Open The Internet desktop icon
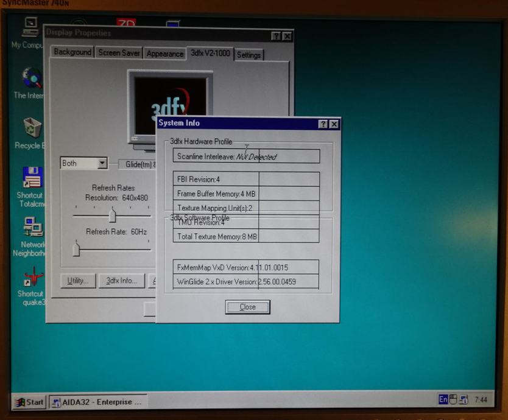508x420 pixels. pos(32,78)
